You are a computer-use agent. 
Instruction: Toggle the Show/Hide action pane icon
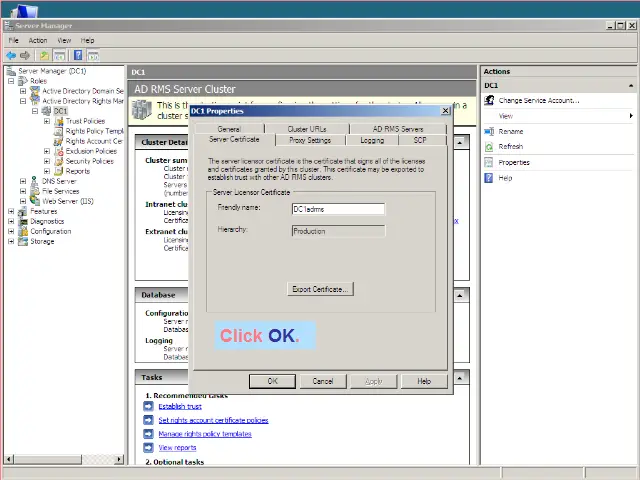point(93,56)
